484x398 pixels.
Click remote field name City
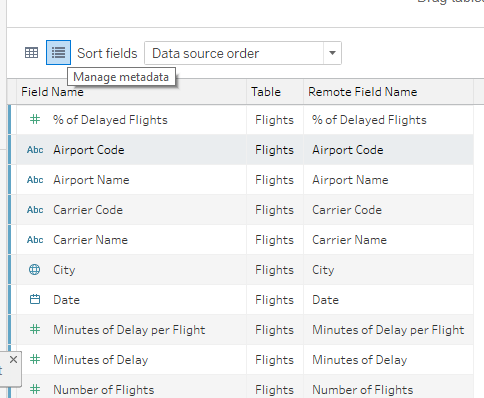pos(323,270)
